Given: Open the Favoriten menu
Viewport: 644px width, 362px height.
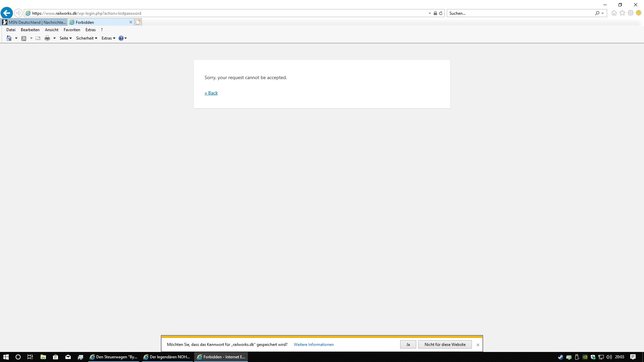Looking at the screenshot, I should 72,30.
